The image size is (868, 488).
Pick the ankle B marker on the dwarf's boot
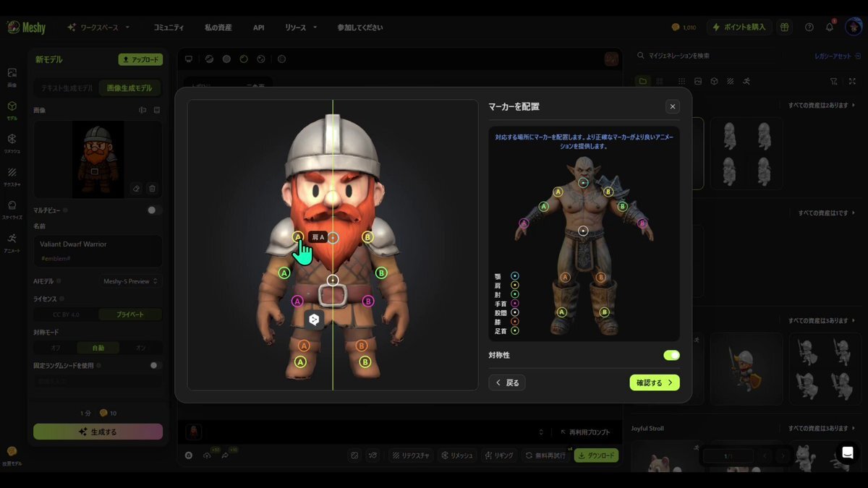(x=365, y=361)
